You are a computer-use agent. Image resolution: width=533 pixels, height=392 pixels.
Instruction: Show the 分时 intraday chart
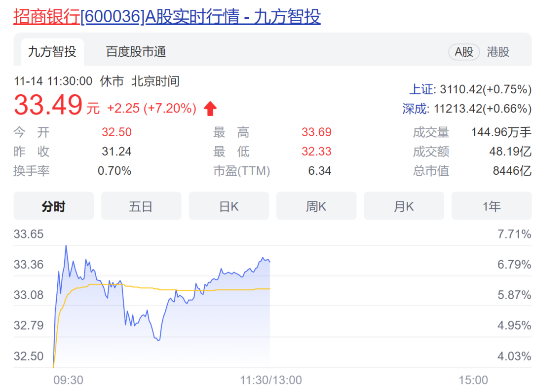pyautogui.click(x=53, y=206)
